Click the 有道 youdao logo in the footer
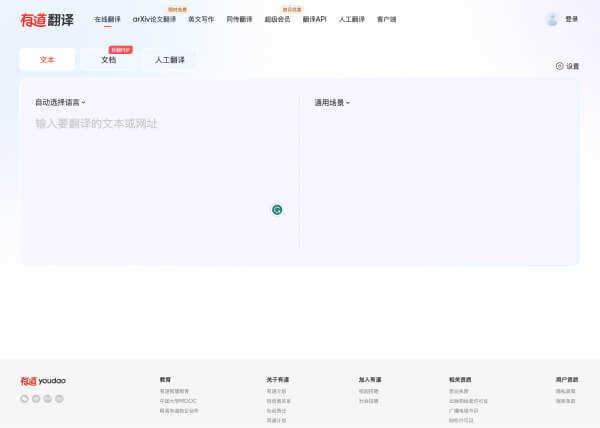Image resolution: width=600 pixels, height=428 pixels. click(x=43, y=381)
